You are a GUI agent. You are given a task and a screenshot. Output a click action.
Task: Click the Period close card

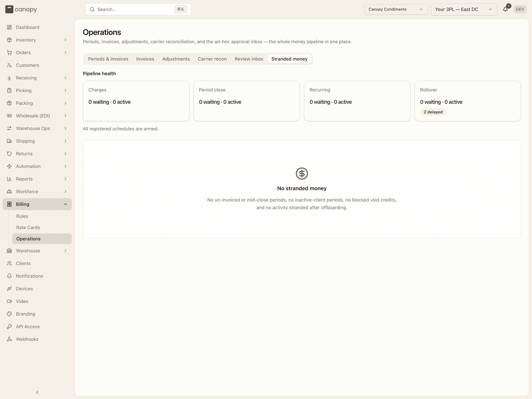pyautogui.click(x=247, y=101)
